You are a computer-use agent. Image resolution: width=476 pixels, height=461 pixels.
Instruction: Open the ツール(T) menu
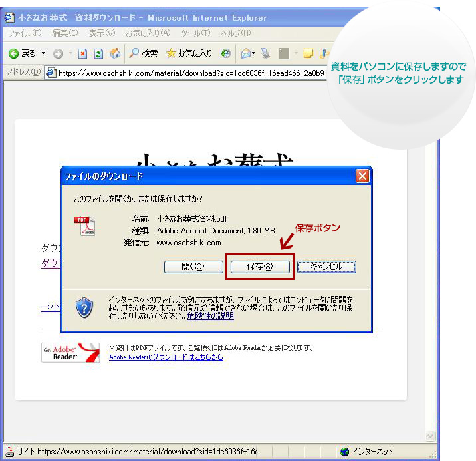pos(195,33)
